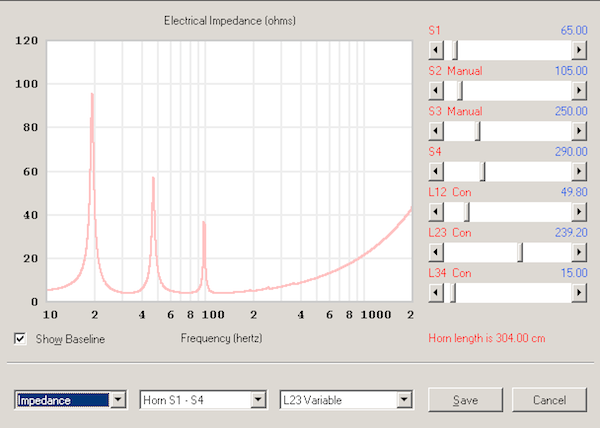Click the L23 Con slider left arrow
This screenshot has width=600, height=428.
[436, 252]
